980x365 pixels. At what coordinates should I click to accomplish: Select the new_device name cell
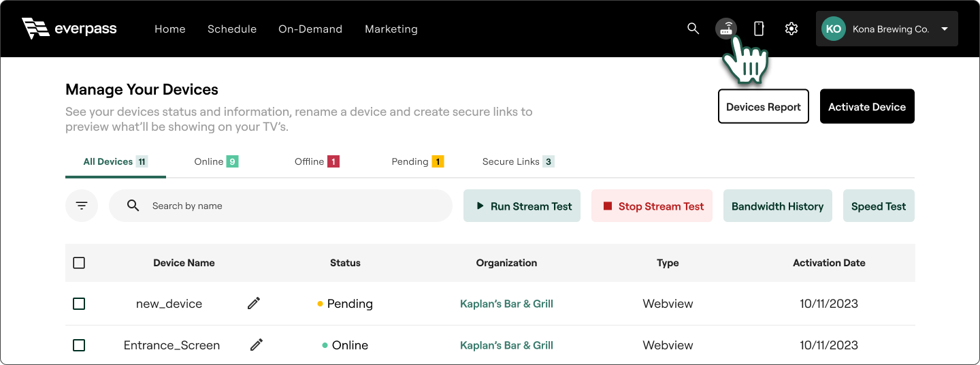pos(169,304)
